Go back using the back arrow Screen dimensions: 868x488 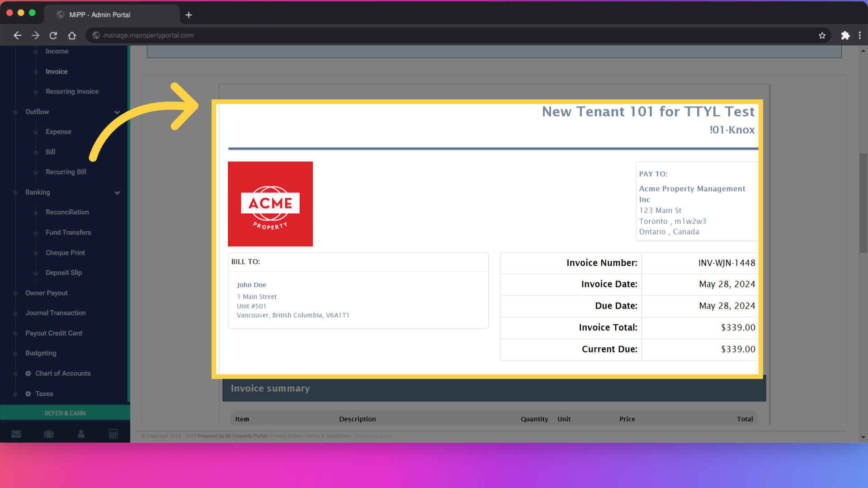pyautogui.click(x=17, y=35)
